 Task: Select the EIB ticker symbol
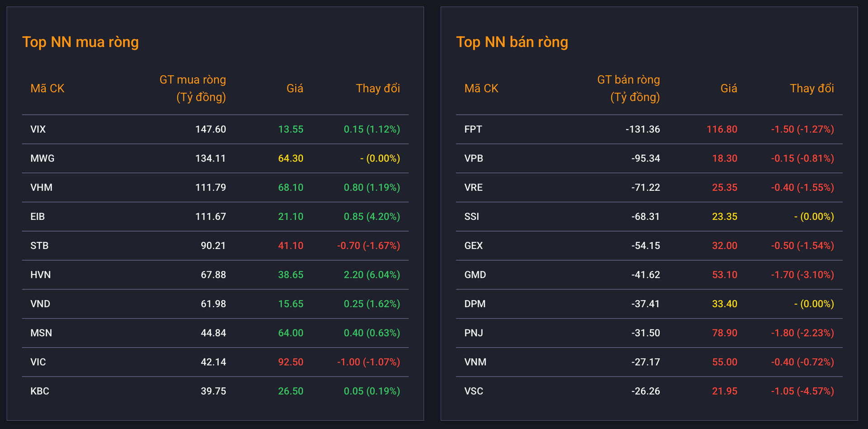click(38, 217)
